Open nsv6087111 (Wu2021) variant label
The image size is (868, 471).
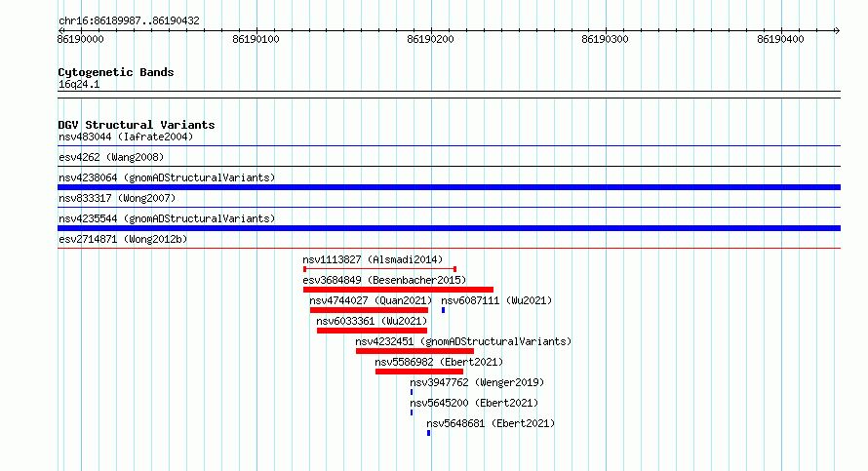496,300
